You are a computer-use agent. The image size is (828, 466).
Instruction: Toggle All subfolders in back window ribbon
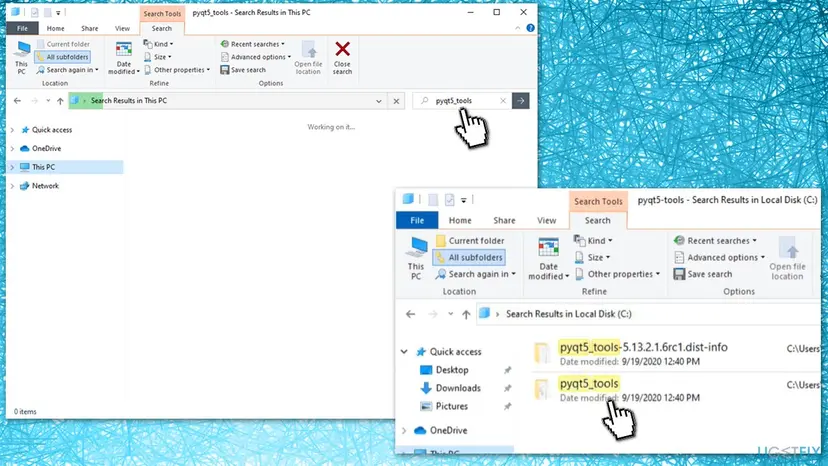click(x=62, y=57)
